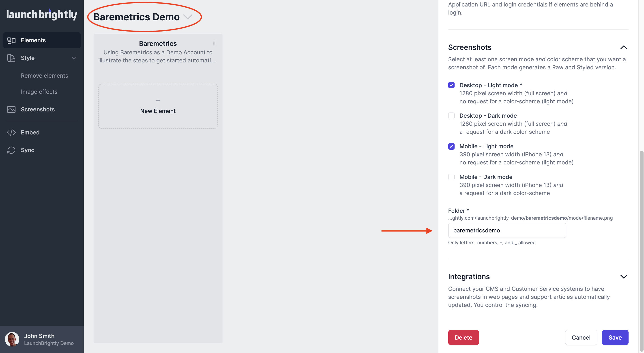Click the Baremetrics Demo title
644x353 pixels.
click(137, 17)
